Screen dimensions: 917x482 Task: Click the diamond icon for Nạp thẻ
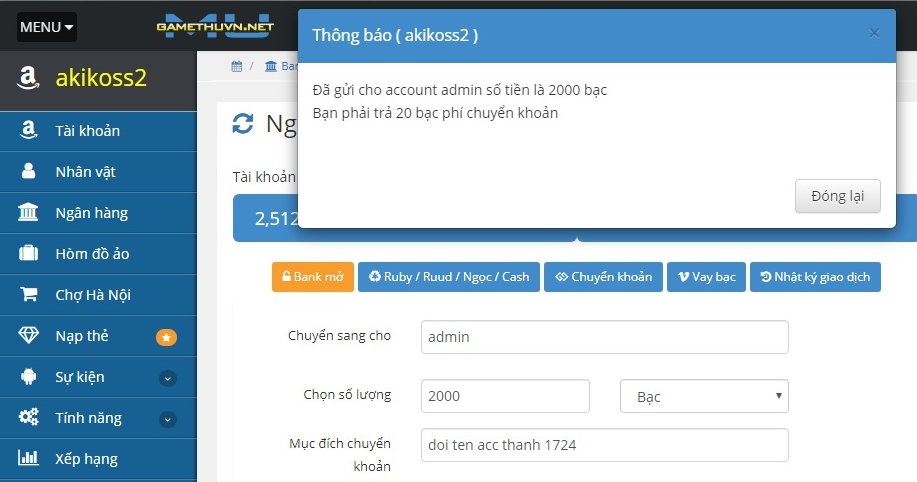[28, 336]
